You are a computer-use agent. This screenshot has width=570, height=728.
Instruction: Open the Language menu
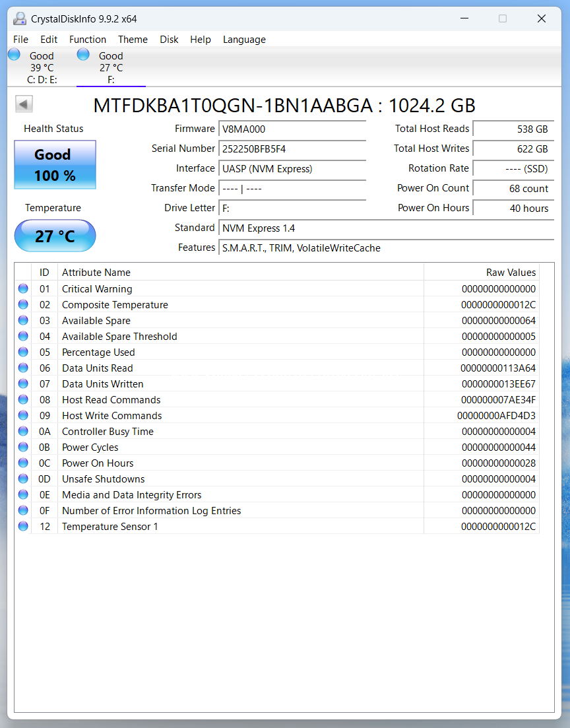[x=244, y=40]
